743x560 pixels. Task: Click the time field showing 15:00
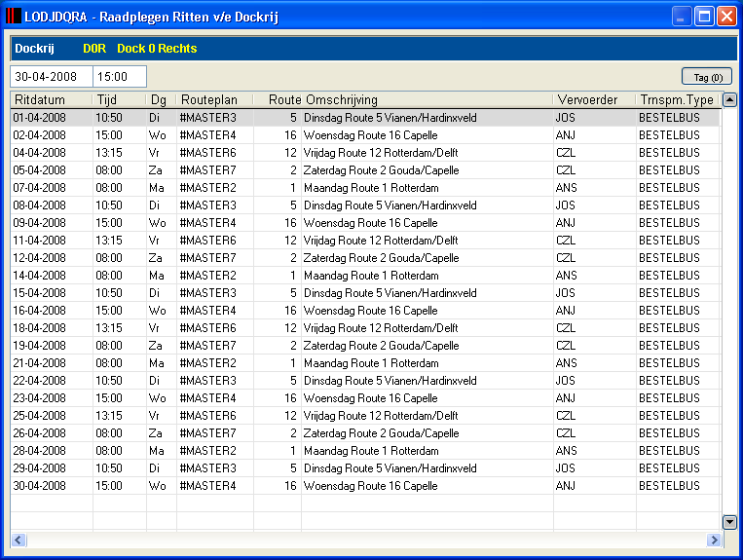pyautogui.click(x=120, y=77)
